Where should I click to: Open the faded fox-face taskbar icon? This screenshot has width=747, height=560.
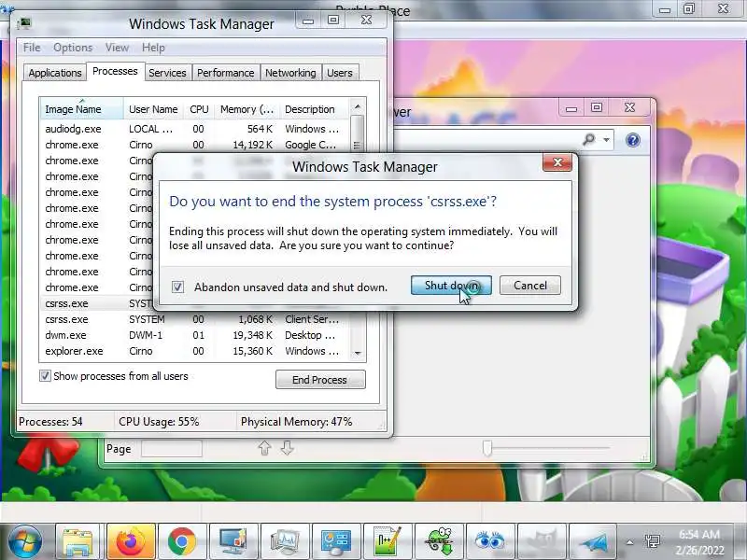(x=542, y=542)
